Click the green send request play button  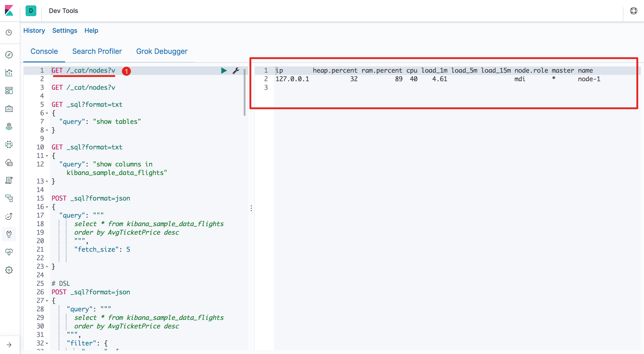click(x=224, y=71)
